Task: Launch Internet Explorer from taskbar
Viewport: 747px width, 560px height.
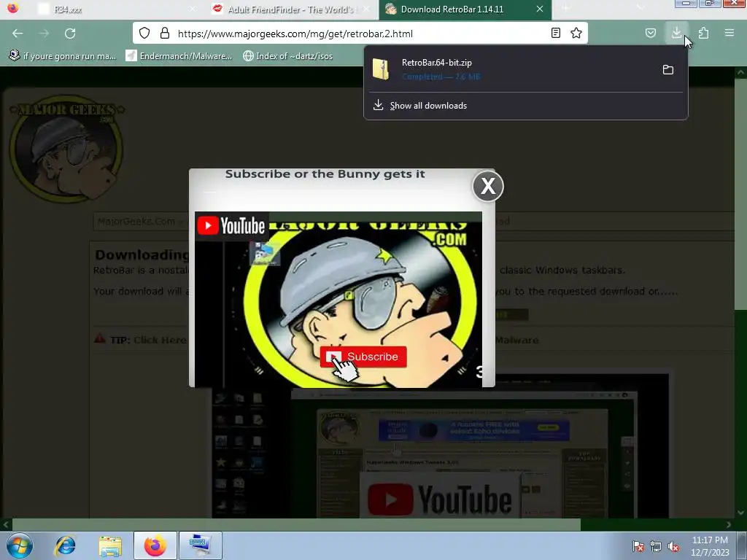Action: click(x=65, y=545)
